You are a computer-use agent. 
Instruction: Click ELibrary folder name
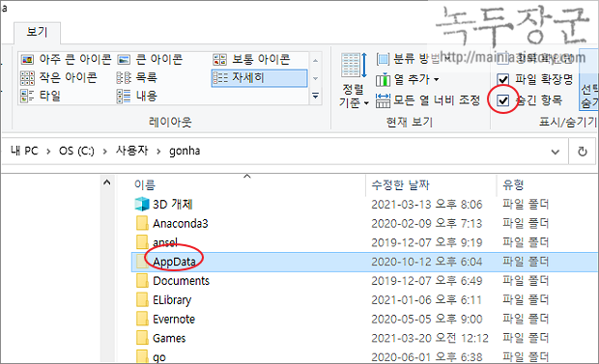point(172,300)
